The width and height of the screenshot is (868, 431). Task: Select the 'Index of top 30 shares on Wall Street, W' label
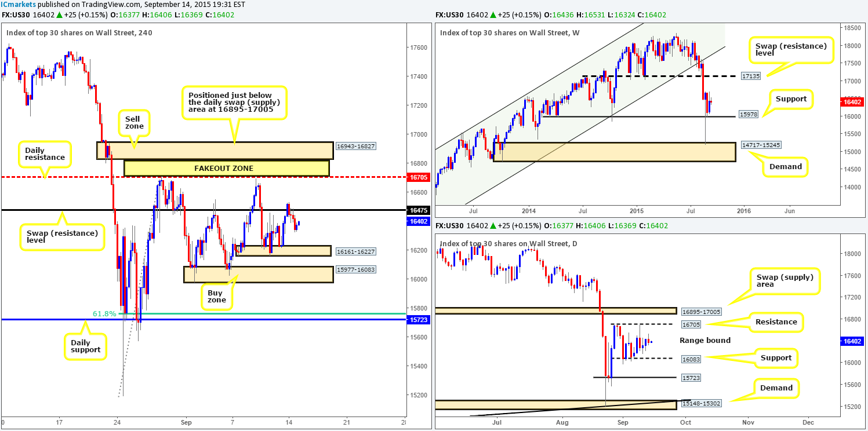pyautogui.click(x=510, y=33)
